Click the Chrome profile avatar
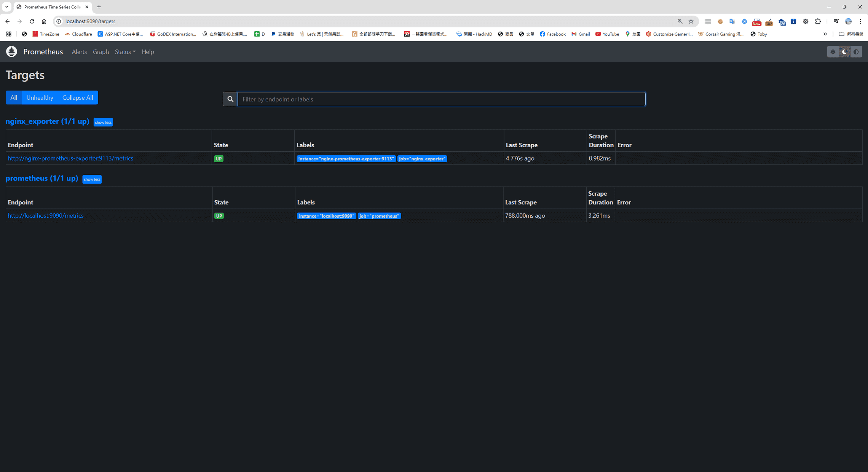Image resolution: width=868 pixels, height=472 pixels. pyautogui.click(x=848, y=21)
